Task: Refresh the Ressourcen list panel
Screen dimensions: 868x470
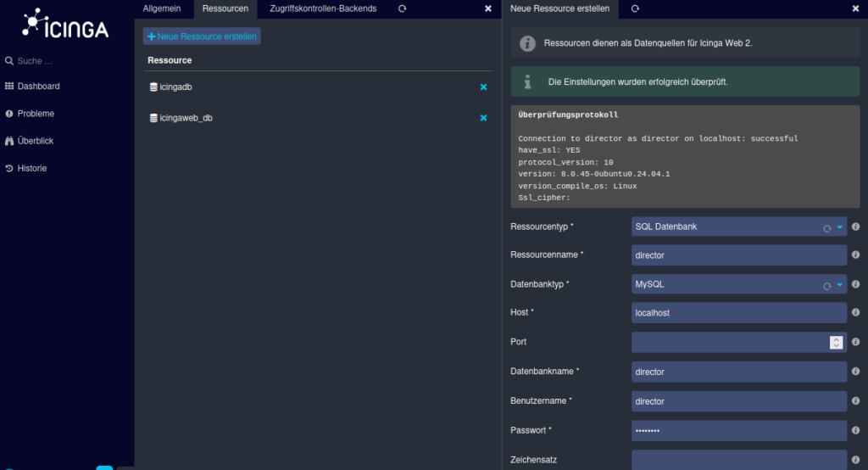Action: click(x=403, y=8)
